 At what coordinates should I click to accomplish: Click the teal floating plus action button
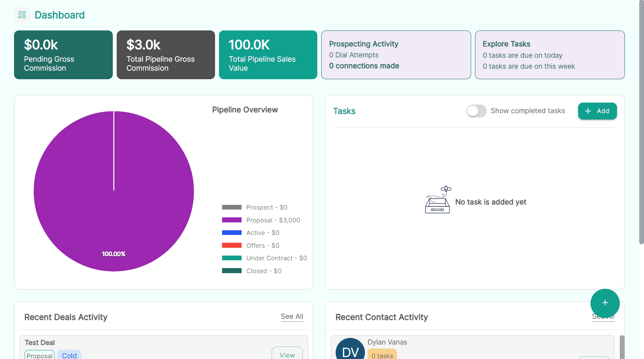(x=605, y=303)
